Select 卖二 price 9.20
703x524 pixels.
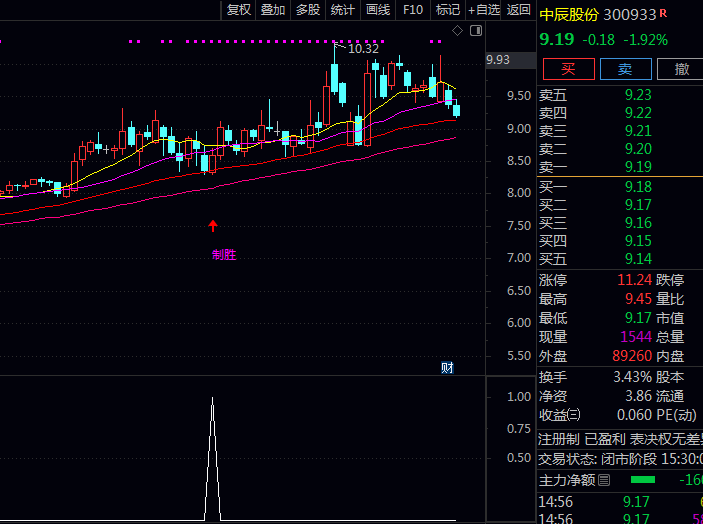click(638, 149)
